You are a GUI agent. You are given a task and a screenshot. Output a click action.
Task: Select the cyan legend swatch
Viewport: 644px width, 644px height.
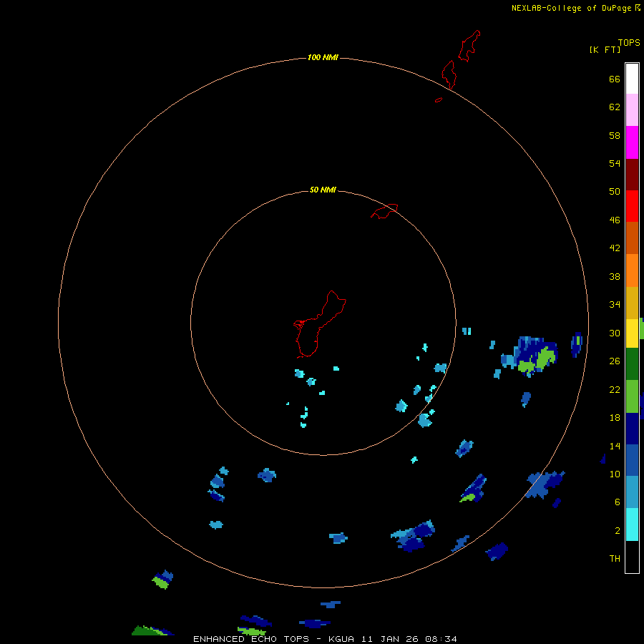click(632, 525)
